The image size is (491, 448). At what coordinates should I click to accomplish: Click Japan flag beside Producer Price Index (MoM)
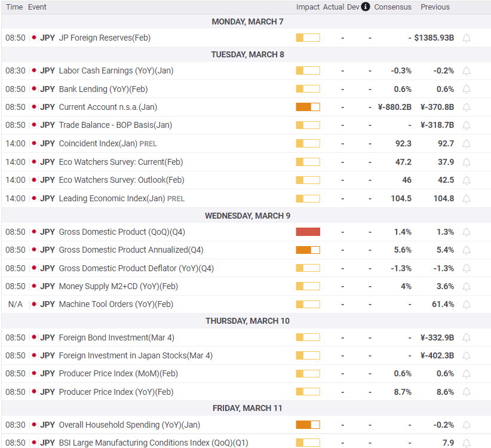(x=33, y=374)
